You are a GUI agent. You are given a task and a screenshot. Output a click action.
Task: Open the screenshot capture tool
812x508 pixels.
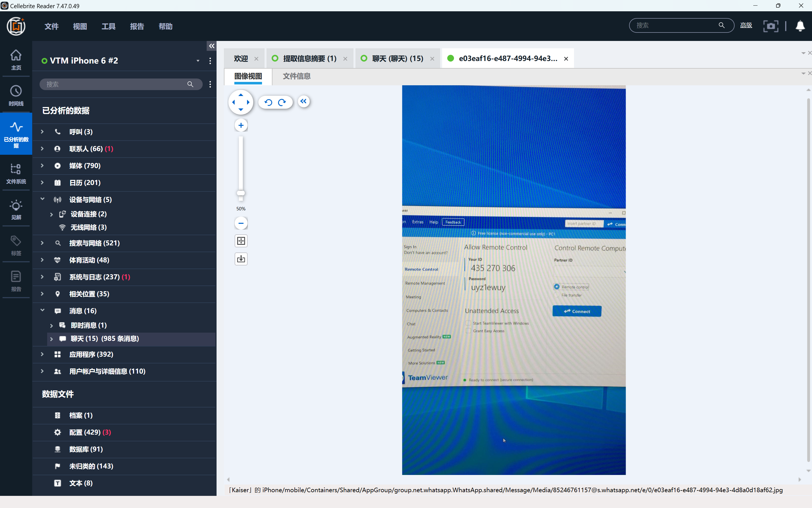coord(770,26)
